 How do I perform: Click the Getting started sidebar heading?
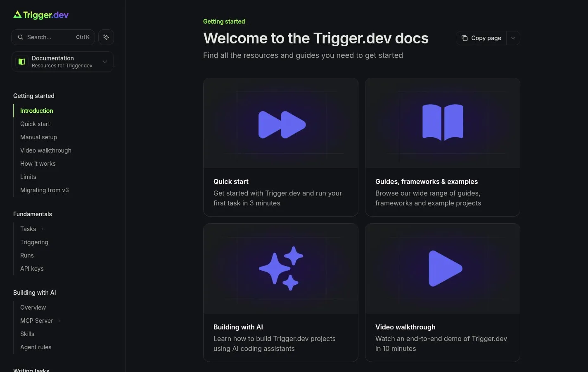(34, 96)
